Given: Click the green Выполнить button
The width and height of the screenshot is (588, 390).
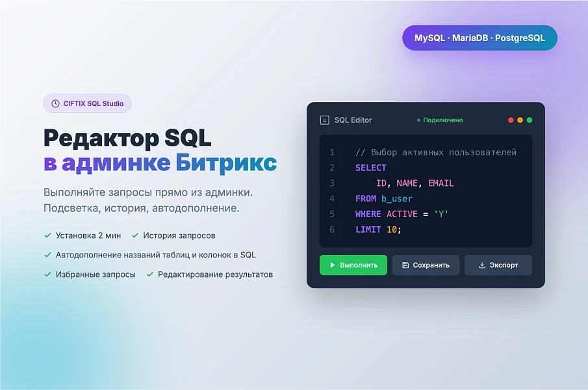Looking at the screenshot, I should click(x=353, y=265).
